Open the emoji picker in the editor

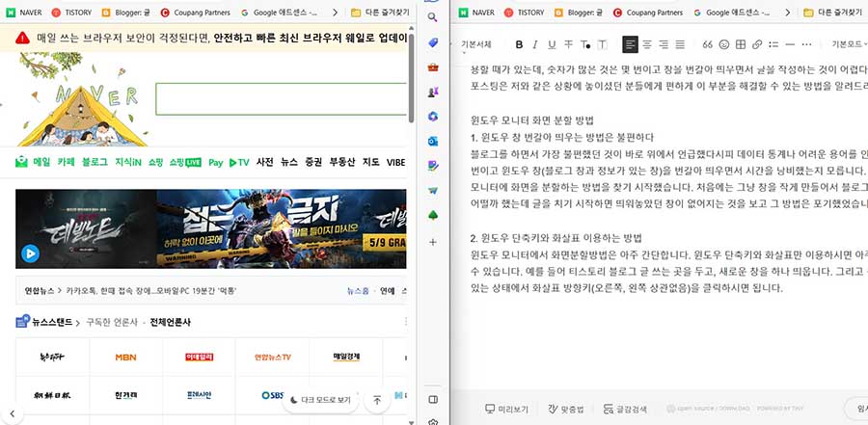click(724, 45)
